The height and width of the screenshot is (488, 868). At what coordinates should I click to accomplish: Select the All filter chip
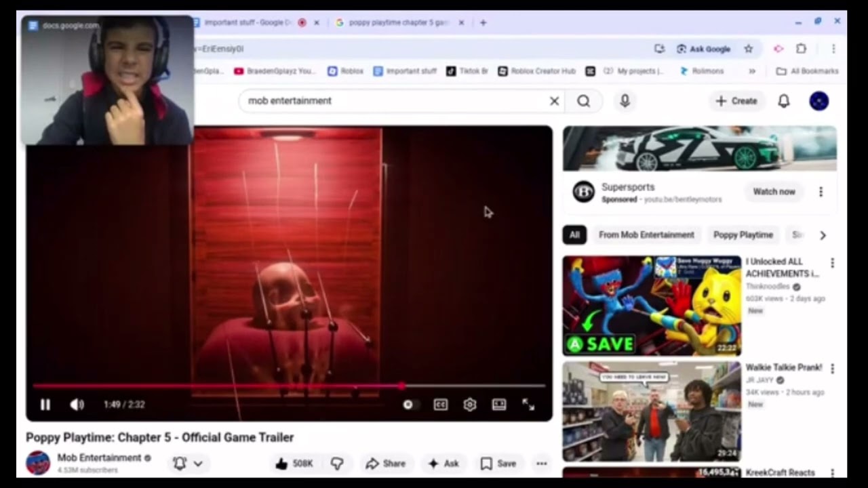point(574,235)
